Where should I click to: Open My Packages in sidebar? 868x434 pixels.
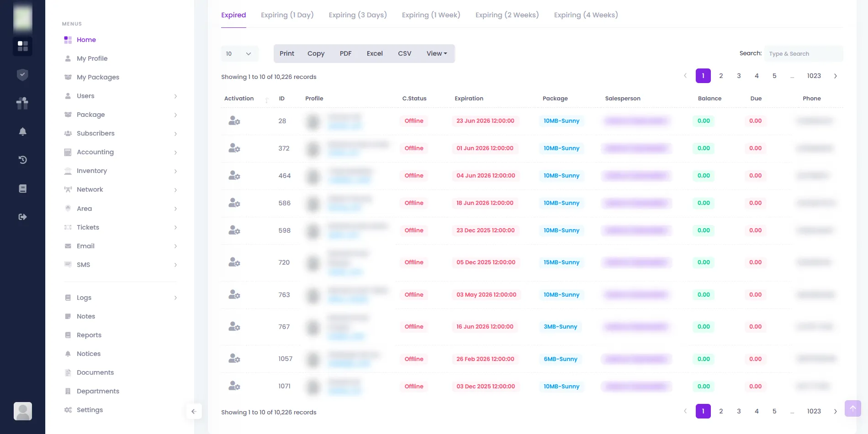[98, 77]
